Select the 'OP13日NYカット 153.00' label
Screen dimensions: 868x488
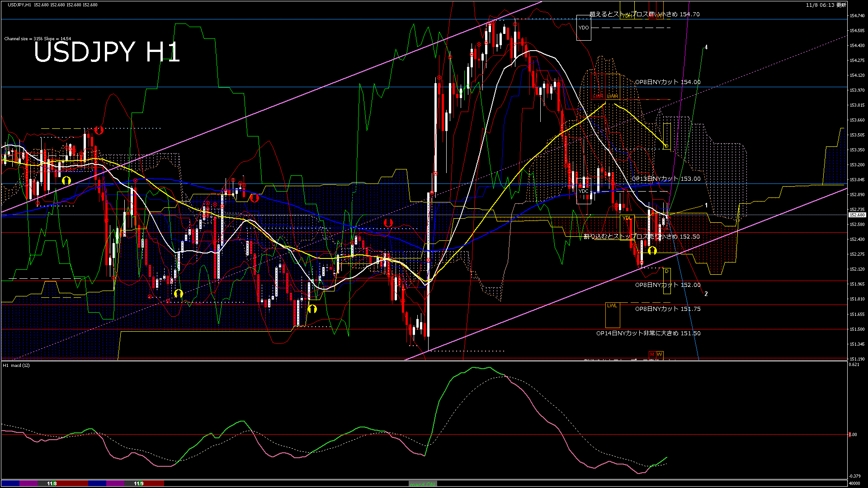666,179
